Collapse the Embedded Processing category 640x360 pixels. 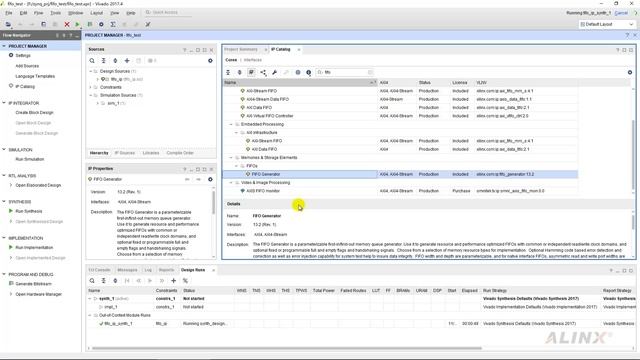pos(231,124)
